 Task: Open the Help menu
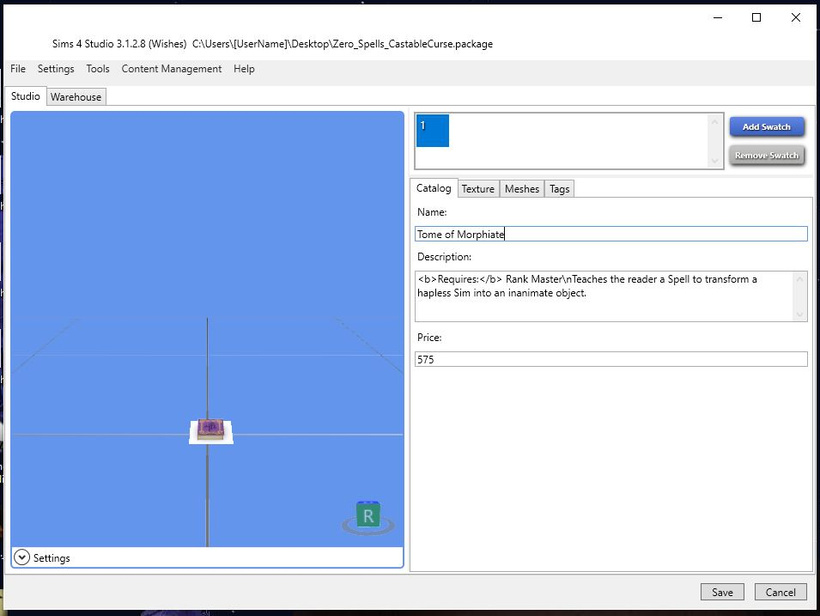pos(244,69)
